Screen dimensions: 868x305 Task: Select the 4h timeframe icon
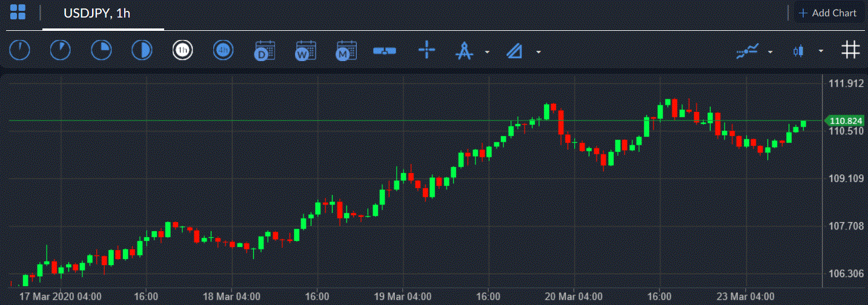224,50
